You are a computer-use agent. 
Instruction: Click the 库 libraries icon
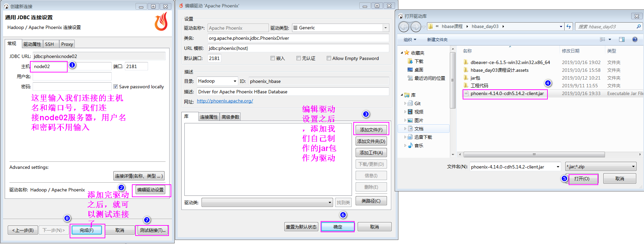[407, 95]
